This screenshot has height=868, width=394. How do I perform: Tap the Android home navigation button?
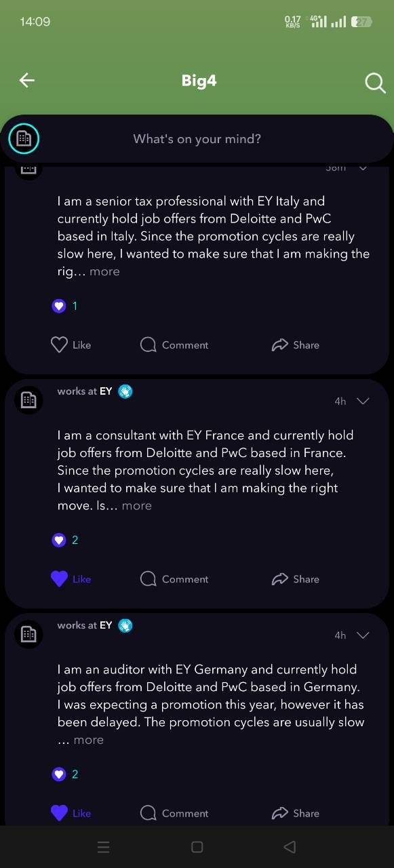197,846
